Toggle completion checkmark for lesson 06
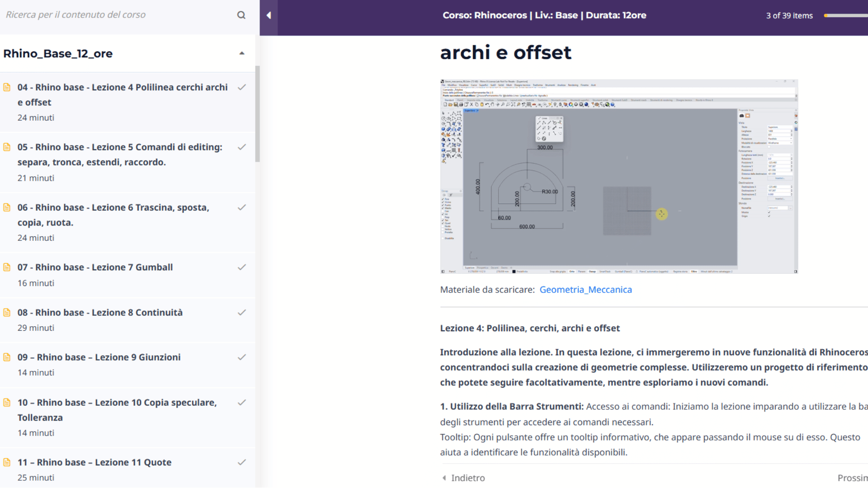This screenshot has width=868, height=488. tap(242, 207)
